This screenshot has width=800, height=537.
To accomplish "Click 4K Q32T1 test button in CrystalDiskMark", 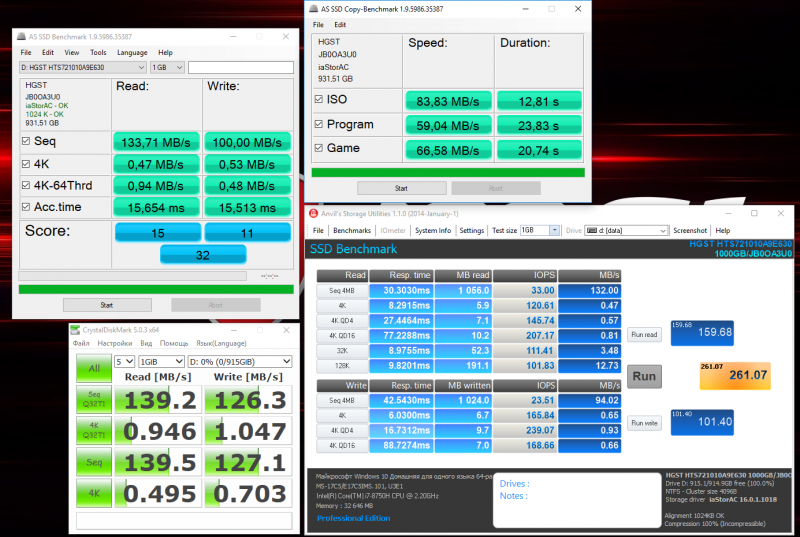I will click(94, 430).
